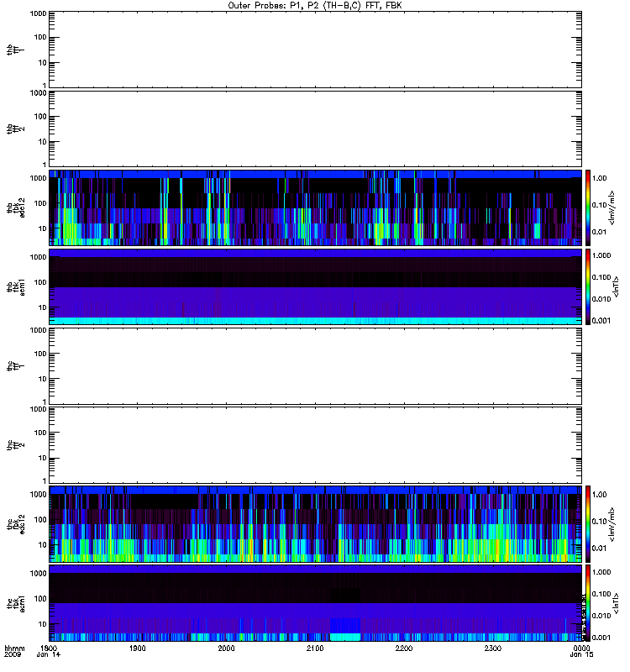This screenshot has width=630, height=672.
Task: Click the 1.00 value on thb edc12 color bar
Action: pos(599,178)
